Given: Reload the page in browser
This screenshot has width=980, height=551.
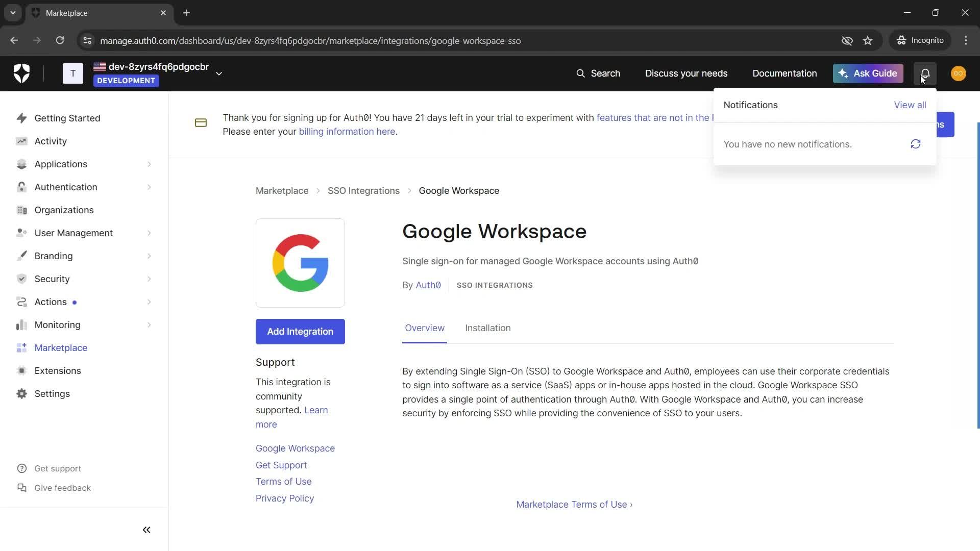Looking at the screenshot, I should pyautogui.click(x=60, y=40).
